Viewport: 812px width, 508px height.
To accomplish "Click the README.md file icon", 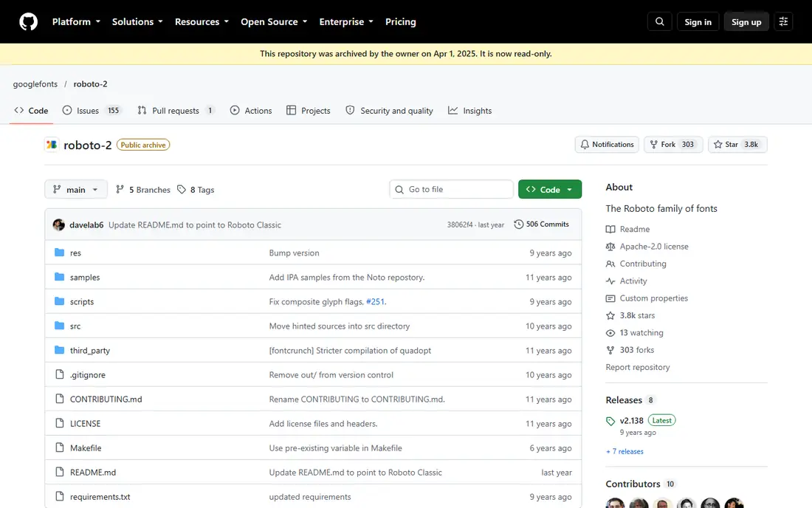I will [60, 472].
